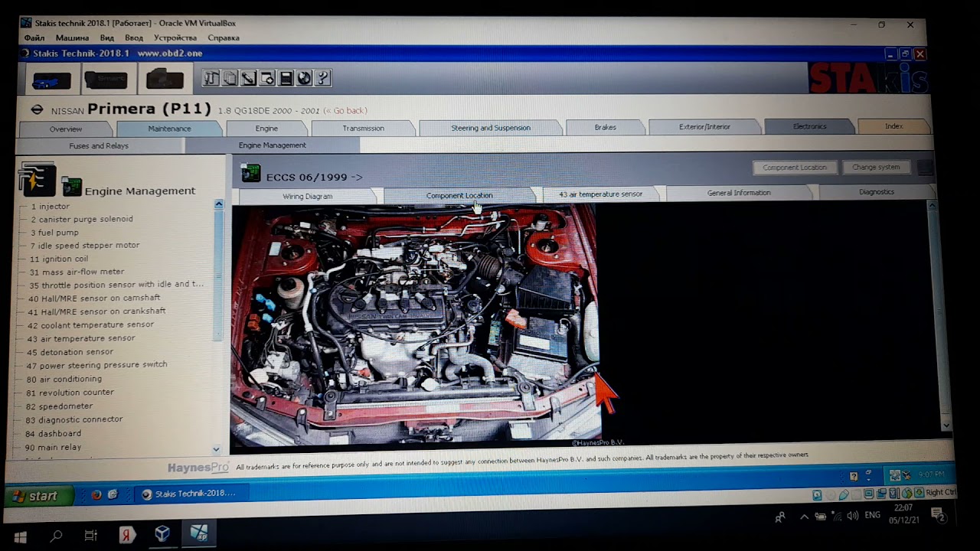Open the calculator toolbar icon
This screenshot has width=980, height=551.
286,78
